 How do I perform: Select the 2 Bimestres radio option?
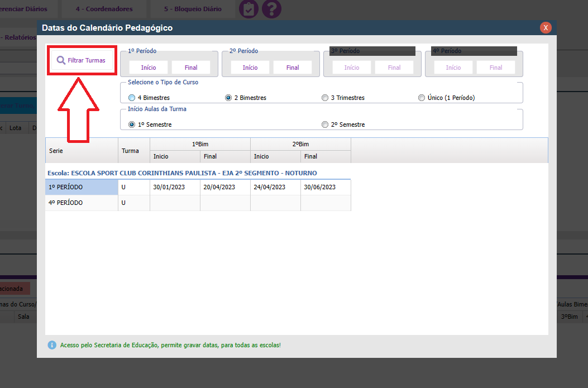pos(228,98)
